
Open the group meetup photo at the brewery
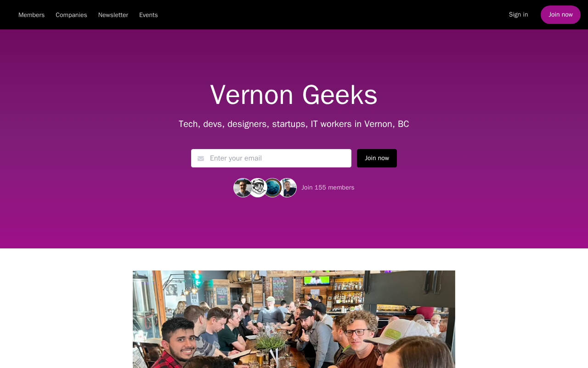294,319
